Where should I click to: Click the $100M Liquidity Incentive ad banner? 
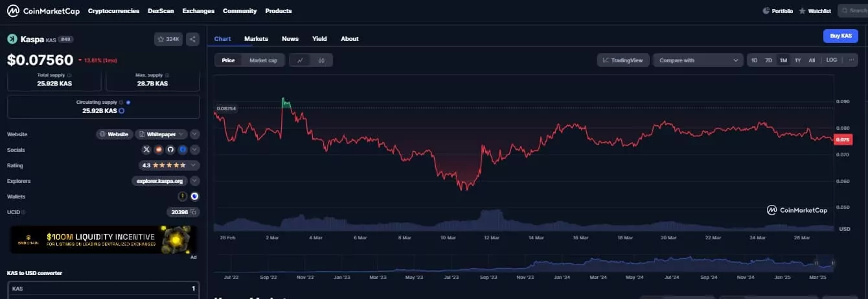click(103, 239)
